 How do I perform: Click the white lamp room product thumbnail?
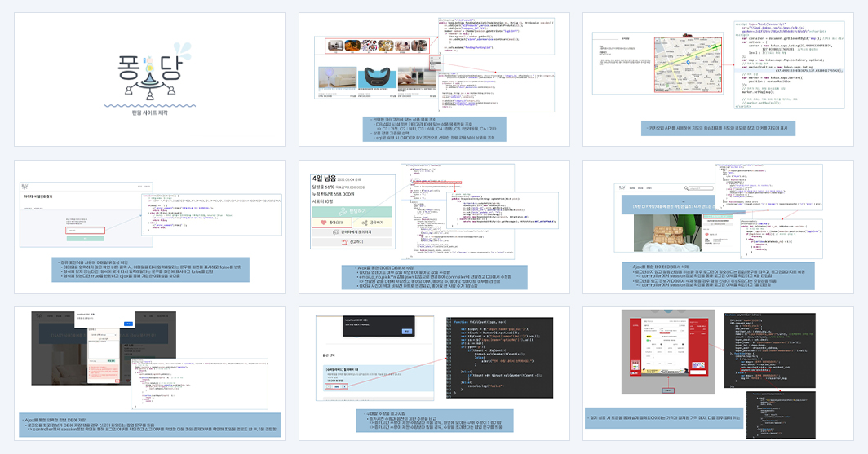tap(338, 78)
